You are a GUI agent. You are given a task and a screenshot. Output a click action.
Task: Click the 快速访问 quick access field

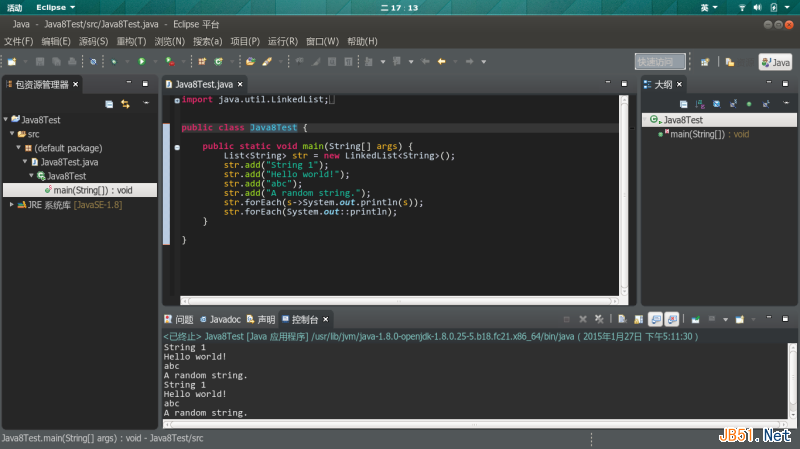click(660, 62)
